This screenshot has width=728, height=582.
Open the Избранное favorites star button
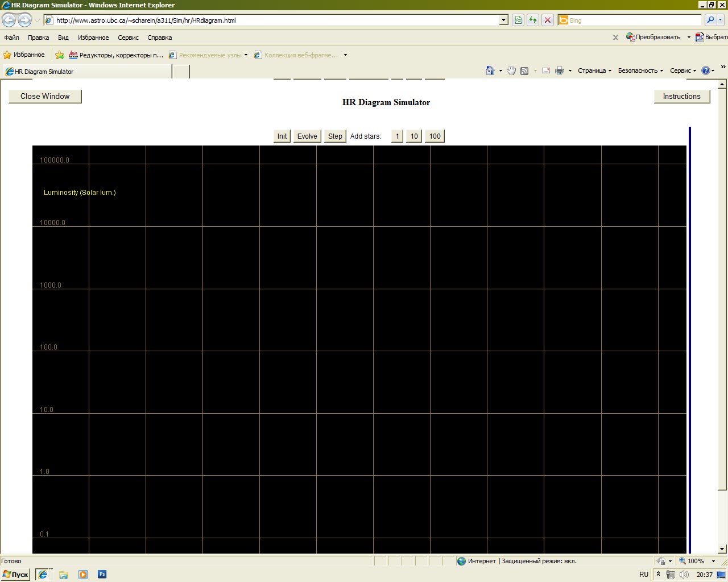(x=24, y=55)
